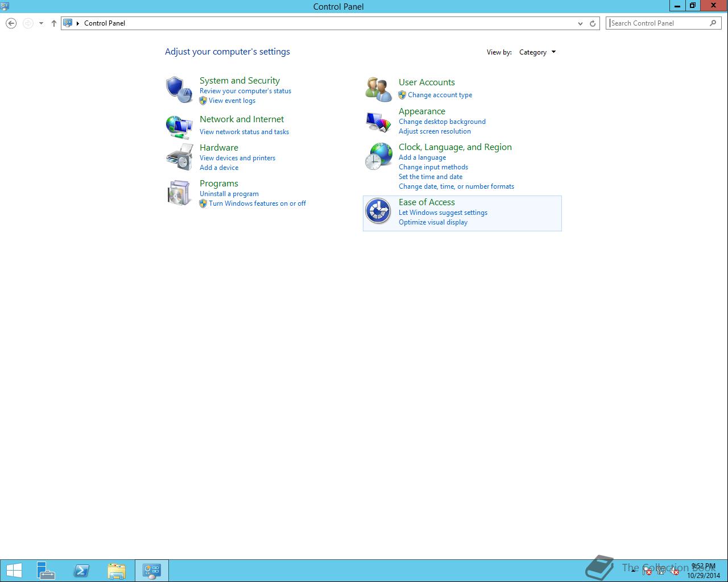
Task: Click the Control Panel breadcrumb text
Action: pyautogui.click(x=105, y=23)
